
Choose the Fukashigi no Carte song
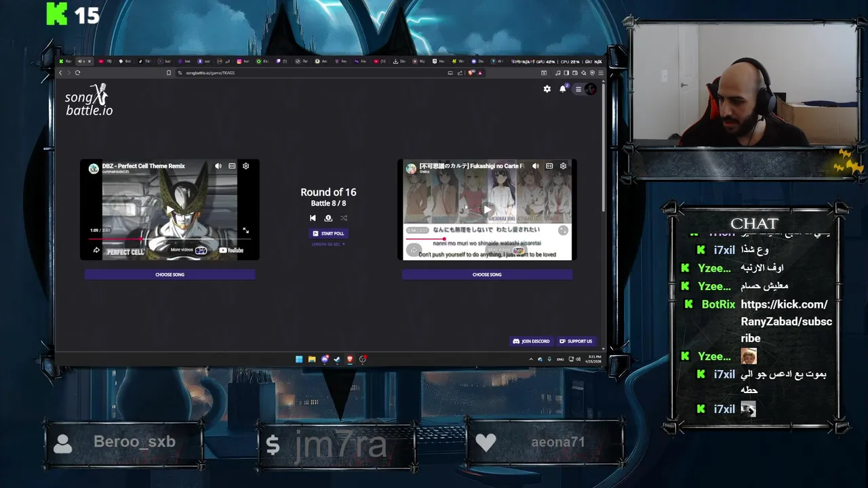point(487,274)
